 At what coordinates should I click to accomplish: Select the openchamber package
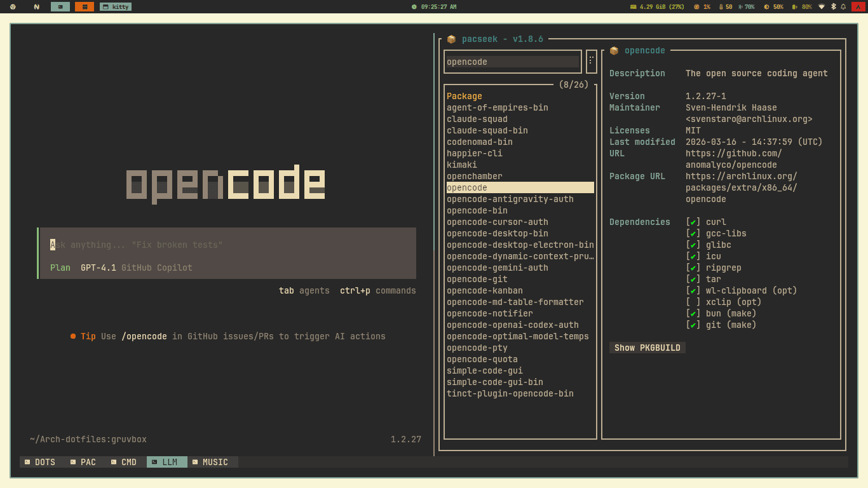tap(475, 176)
